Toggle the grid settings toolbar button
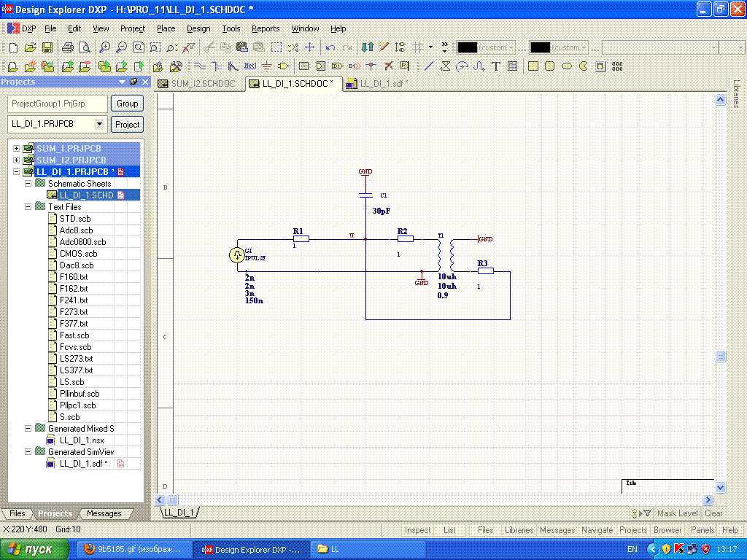Screen dimensions: 747x560 point(418,47)
